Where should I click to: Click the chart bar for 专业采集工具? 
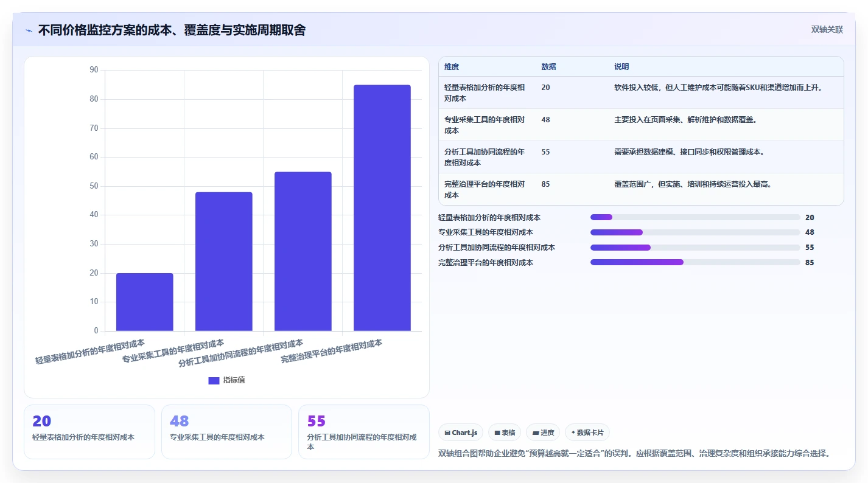coord(224,262)
